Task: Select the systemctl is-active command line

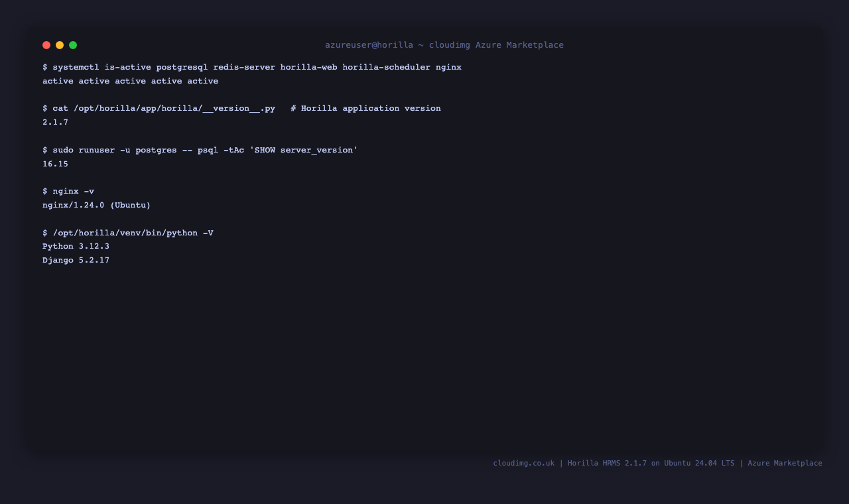Action: tap(252, 68)
